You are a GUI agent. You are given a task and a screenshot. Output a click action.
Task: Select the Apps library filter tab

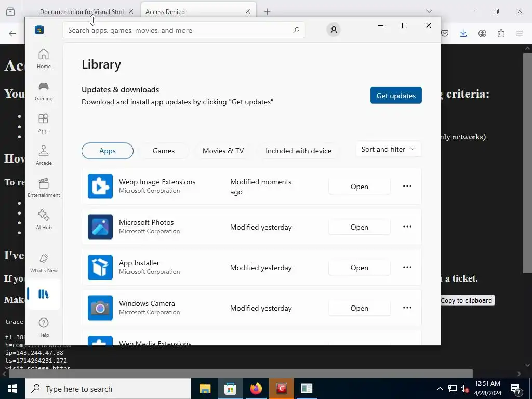click(x=108, y=151)
